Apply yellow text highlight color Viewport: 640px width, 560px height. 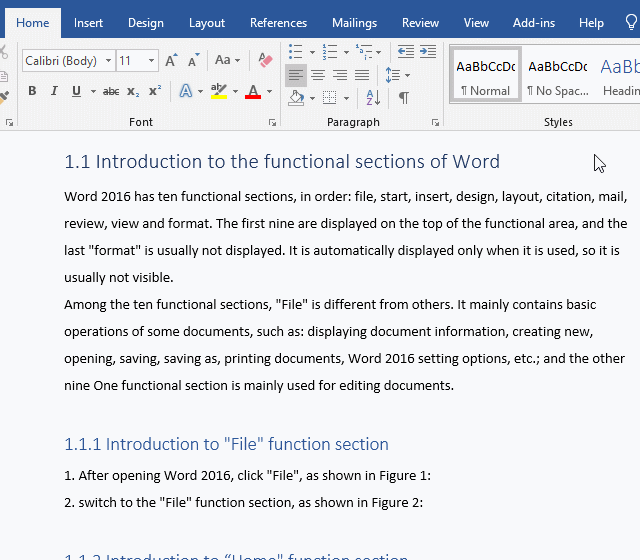pos(219,91)
